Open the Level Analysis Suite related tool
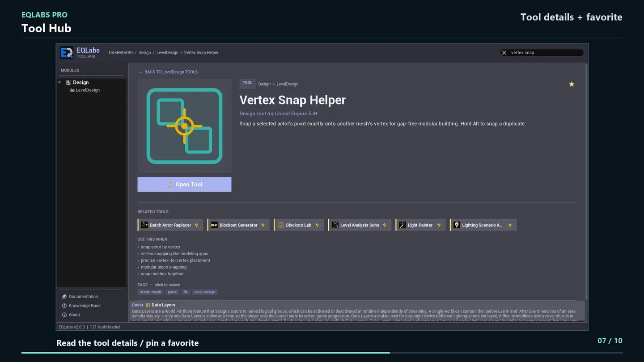This screenshot has width=644, height=362. pyautogui.click(x=360, y=225)
